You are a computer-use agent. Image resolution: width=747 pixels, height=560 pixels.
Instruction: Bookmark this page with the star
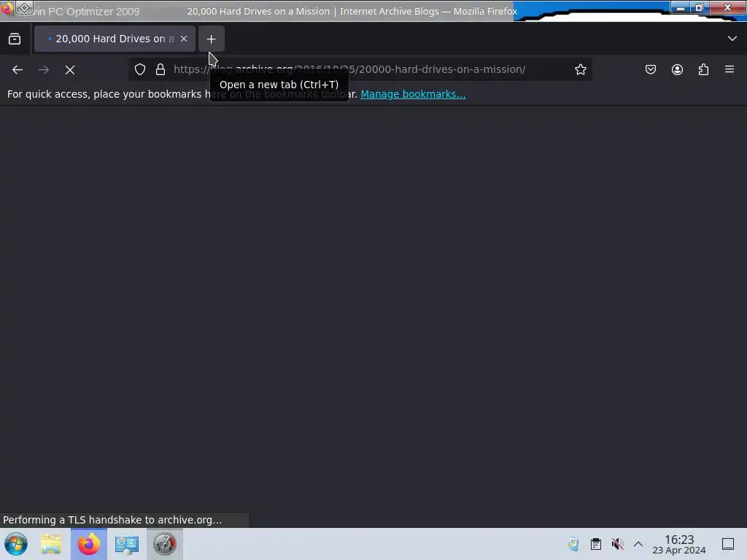tap(580, 69)
